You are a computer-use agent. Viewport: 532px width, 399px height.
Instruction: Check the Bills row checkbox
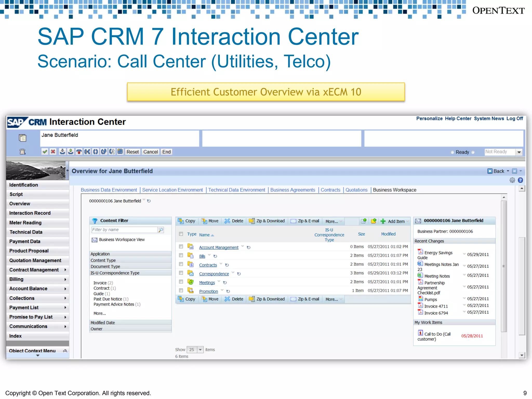pos(181,255)
